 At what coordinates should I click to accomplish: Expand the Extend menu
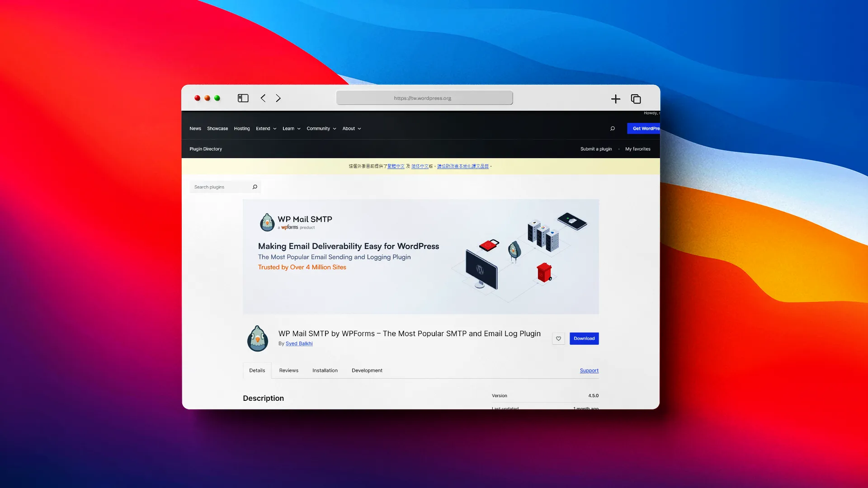point(266,129)
